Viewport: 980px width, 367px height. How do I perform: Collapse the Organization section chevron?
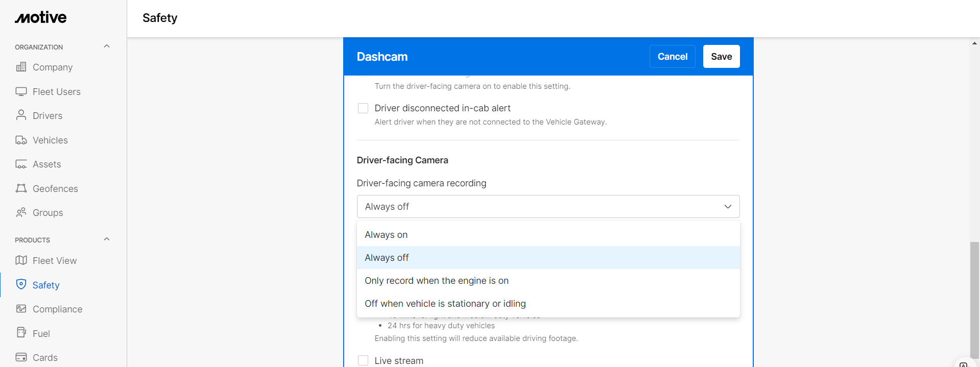click(x=107, y=46)
